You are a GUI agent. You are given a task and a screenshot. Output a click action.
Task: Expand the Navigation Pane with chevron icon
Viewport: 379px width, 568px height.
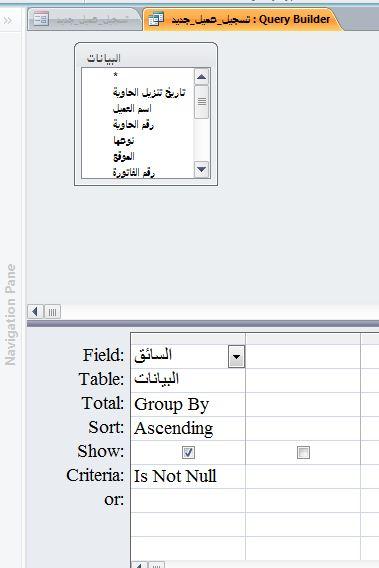[x=7, y=21]
